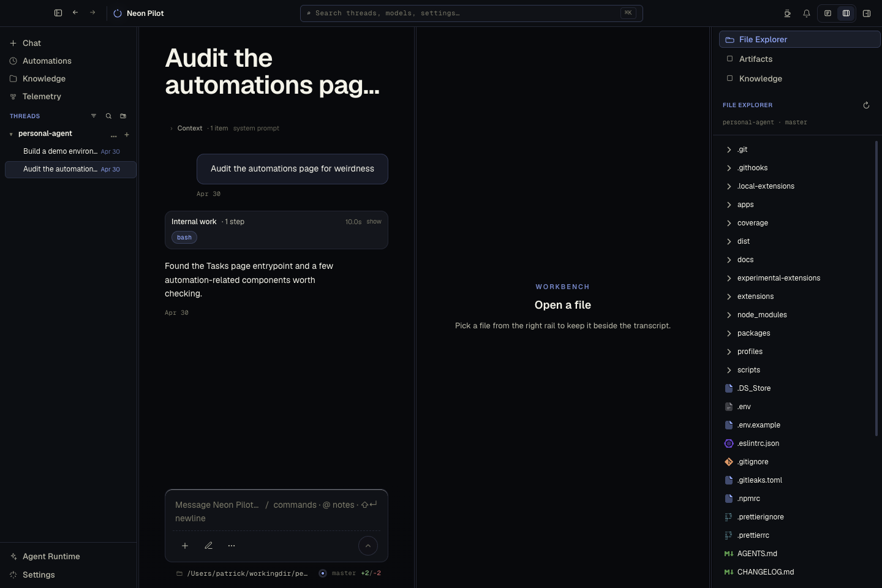
Task: Open the .npmrc file
Action: pyautogui.click(x=796, y=499)
